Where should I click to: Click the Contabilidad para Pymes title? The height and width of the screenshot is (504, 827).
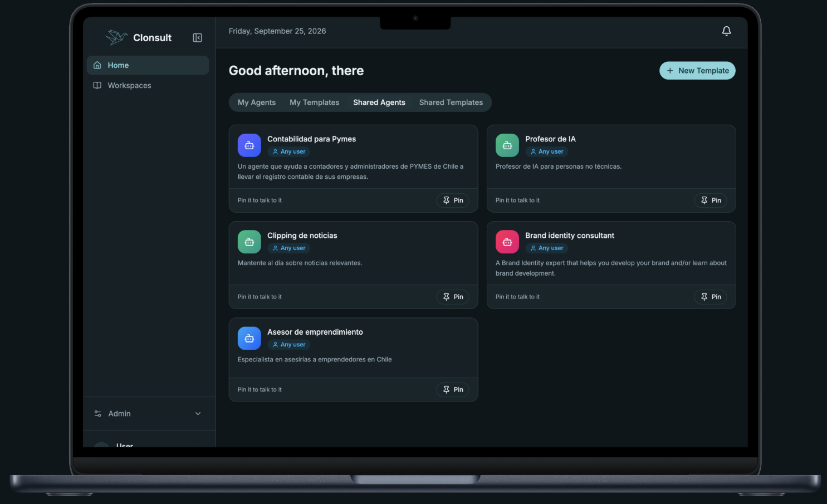[311, 139]
